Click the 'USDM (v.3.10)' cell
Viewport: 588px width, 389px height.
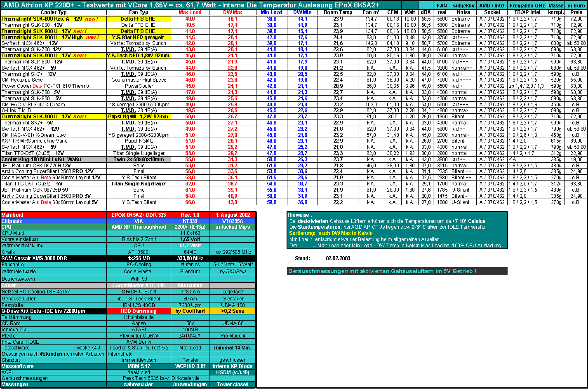tap(232, 373)
